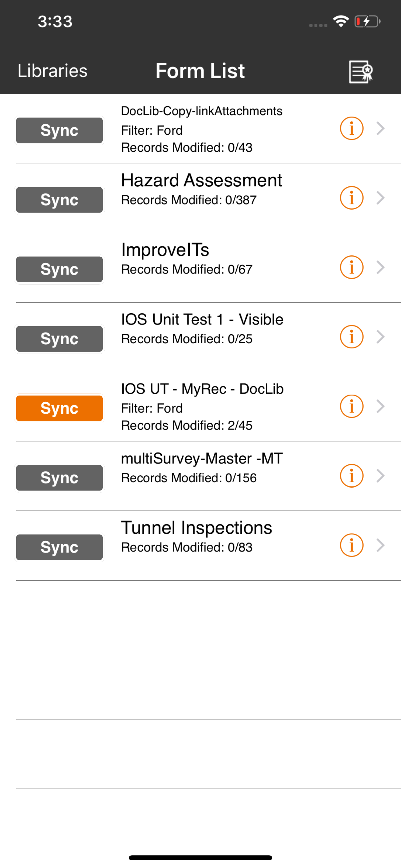Select the Form List title
Viewport: 401px width, 868px height.
point(200,71)
